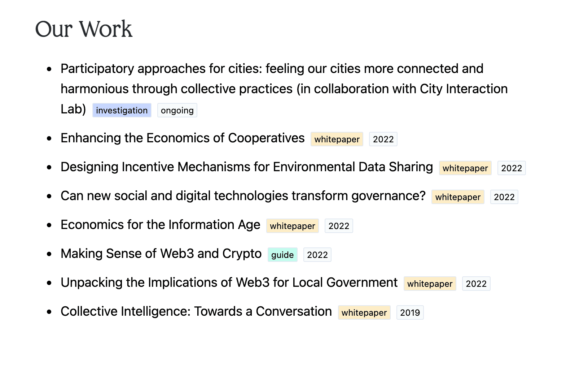The width and height of the screenshot is (588, 367).
Task: Open Enhancing the Economics of Cooperatives
Action: coord(183,138)
